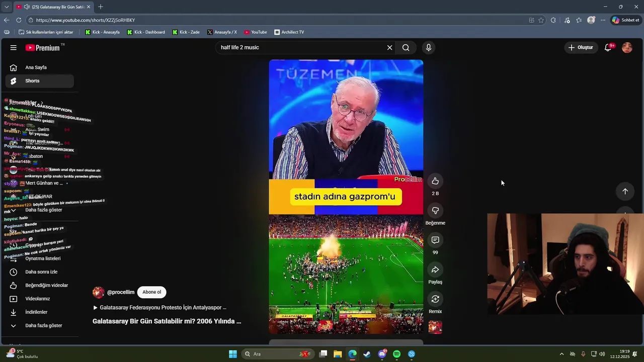Open the Kick - Zade bookmark
This screenshot has height=362, width=644.
(186, 32)
